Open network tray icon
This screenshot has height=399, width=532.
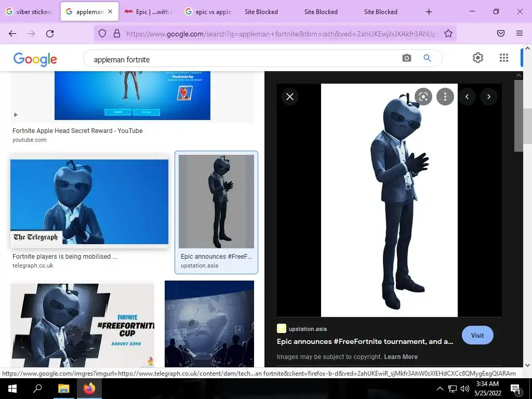[453, 389]
